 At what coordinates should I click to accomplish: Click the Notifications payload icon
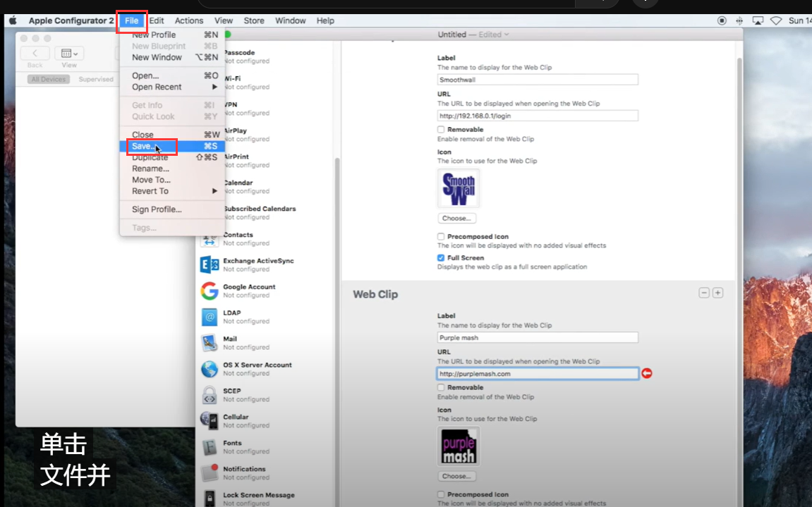[210, 473]
